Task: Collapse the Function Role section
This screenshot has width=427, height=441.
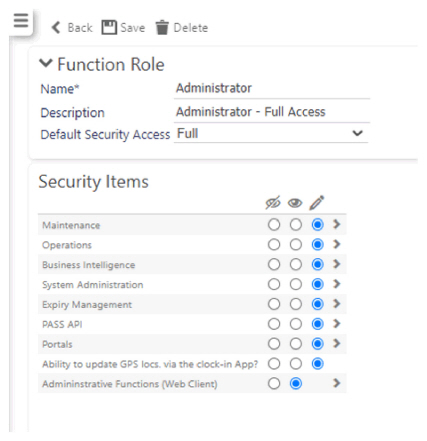Action: 46,63
